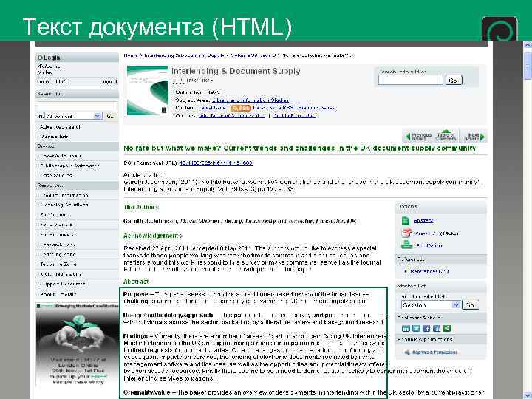532x399 pixels.
Task: Open About Emerald sidebar item
Action: 58,294
